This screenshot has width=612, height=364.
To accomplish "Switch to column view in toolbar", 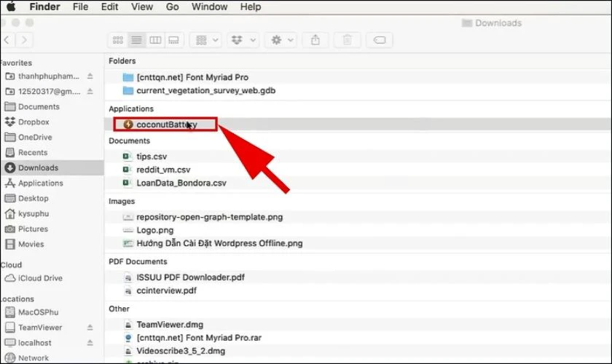I will coord(155,40).
